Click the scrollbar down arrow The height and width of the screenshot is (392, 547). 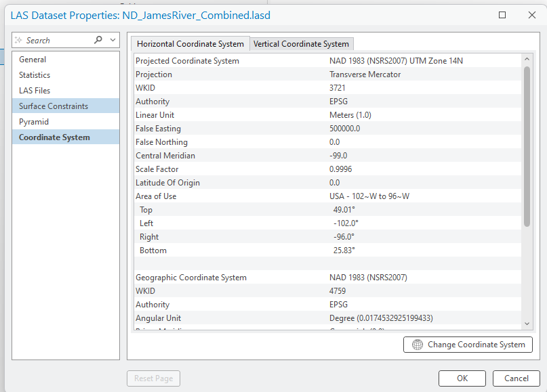(x=527, y=324)
